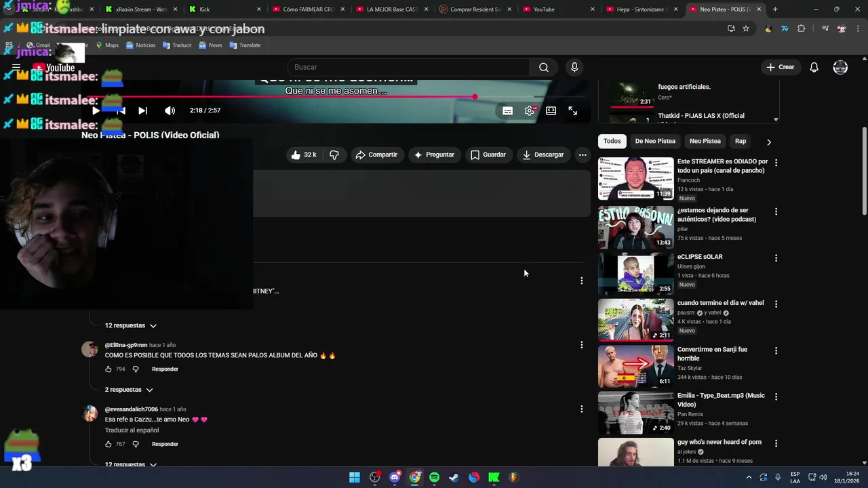The width and height of the screenshot is (868, 488).
Task: Expand 12 respuestas above @ElRna-gp9mm comment
Action: click(x=131, y=325)
